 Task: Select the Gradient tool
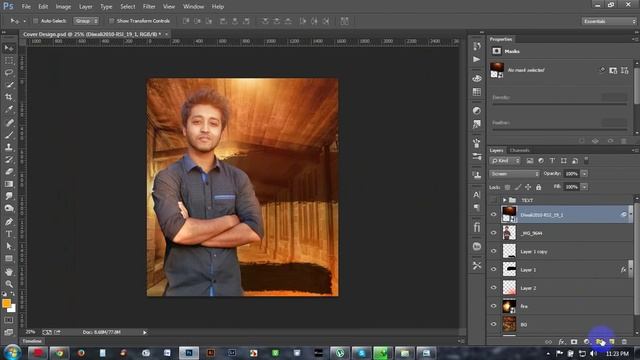point(9,184)
